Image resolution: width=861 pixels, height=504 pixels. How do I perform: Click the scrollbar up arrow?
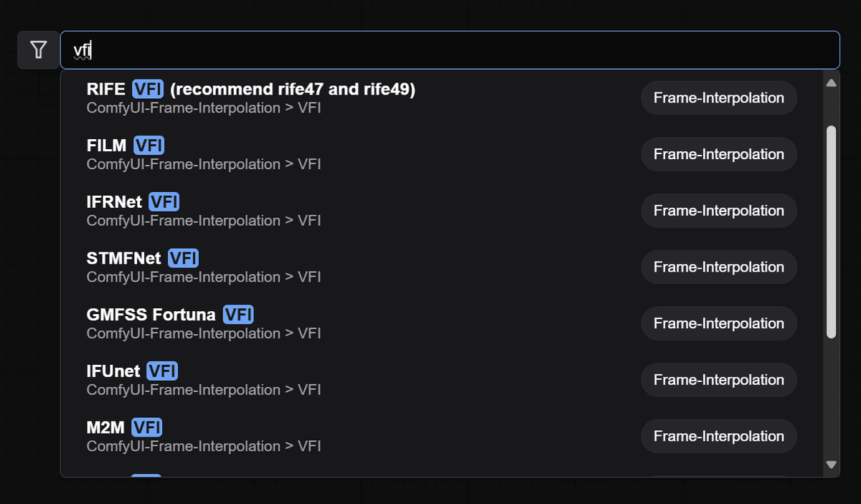click(x=831, y=81)
